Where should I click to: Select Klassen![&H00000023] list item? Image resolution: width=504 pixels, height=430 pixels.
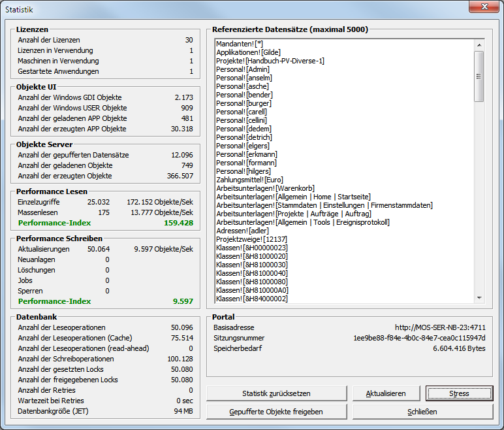pyautogui.click(x=251, y=248)
